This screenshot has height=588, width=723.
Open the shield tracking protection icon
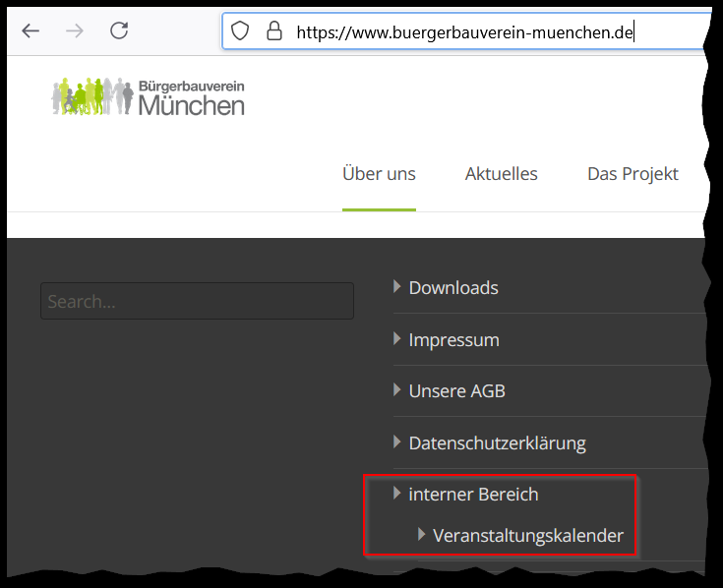point(240,30)
